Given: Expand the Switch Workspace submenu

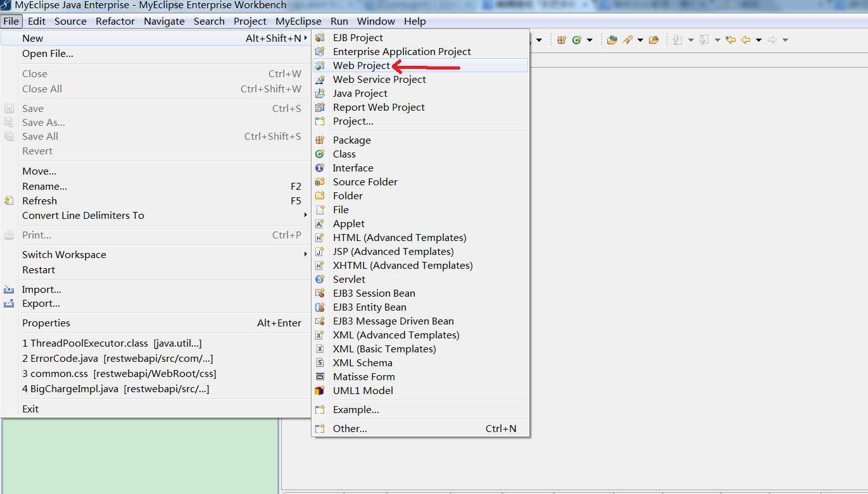Looking at the screenshot, I should click(155, 254).
